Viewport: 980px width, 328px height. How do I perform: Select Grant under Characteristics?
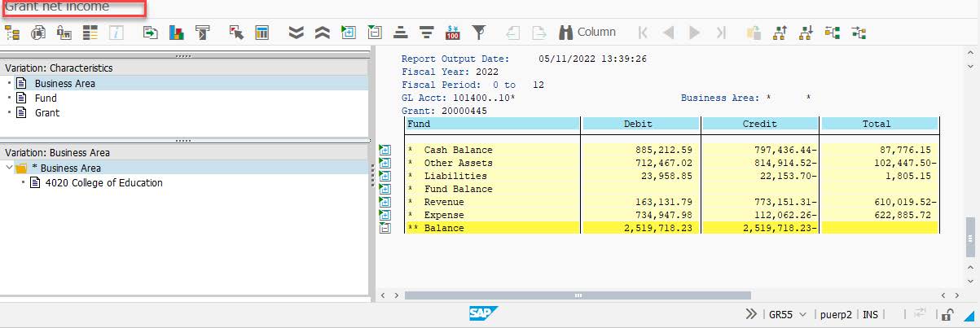coord(47,112)
